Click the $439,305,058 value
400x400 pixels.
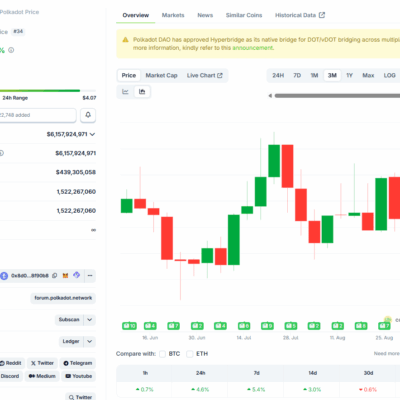click(x=76, y=172)
